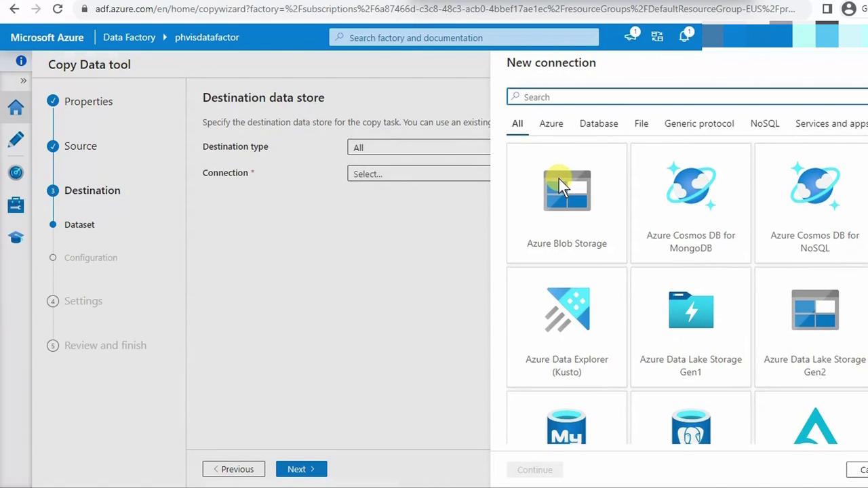This screenshot has height=488, width=868.
Task: Click the Microsoft Azure home link
Action: point(47,37)
